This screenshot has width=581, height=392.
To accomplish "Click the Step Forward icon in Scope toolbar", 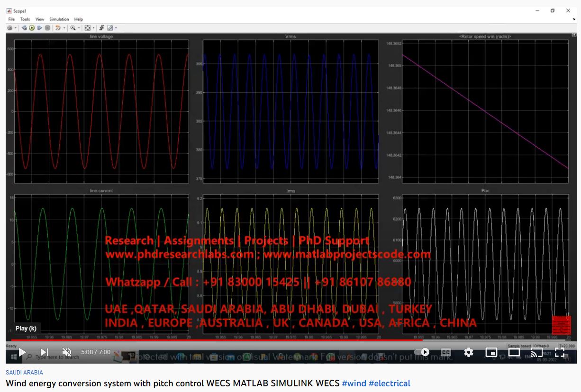I will click(x=40, y=28).
